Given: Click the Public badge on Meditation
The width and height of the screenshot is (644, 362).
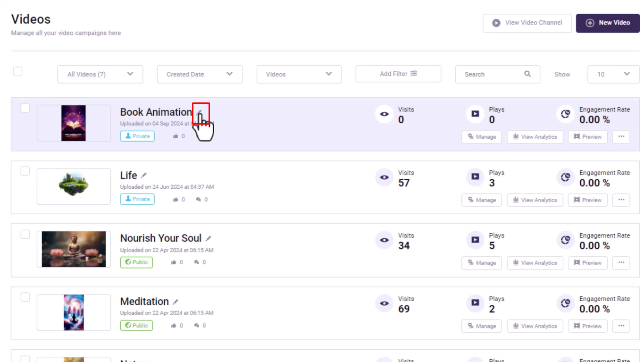Looking at the screenshot, I should [x=136, y=325].
